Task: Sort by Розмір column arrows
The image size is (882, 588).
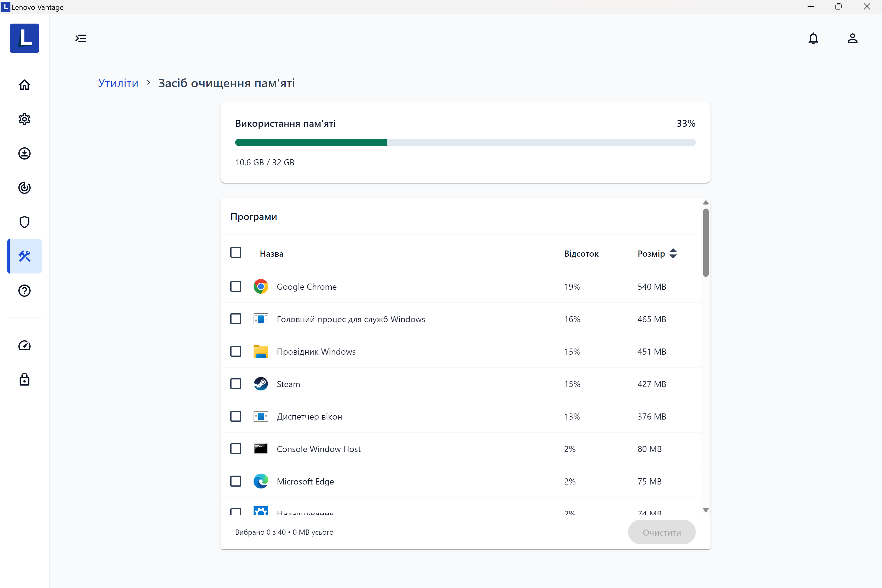Action: pos(673,254)
